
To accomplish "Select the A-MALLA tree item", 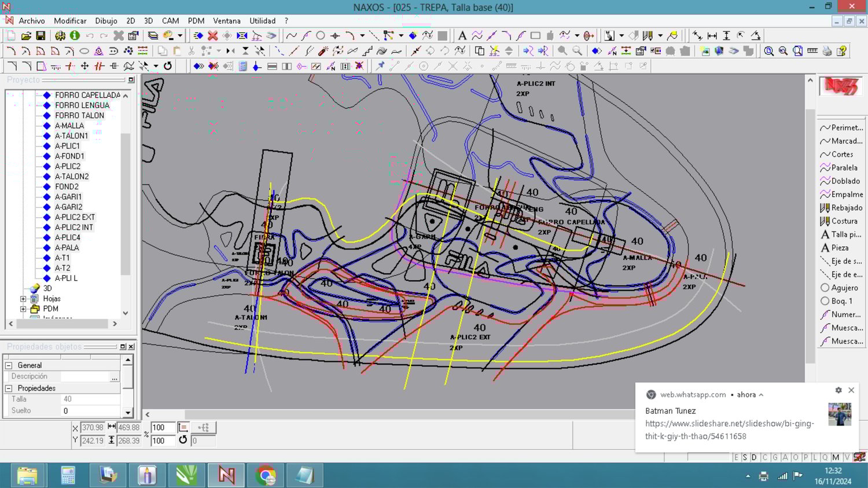I will click(x=69, y=126).
